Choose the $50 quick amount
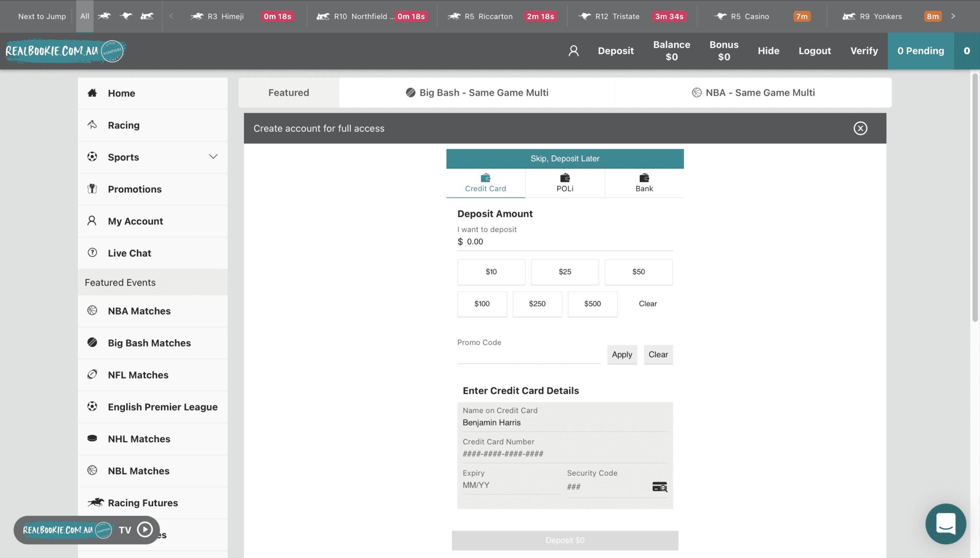Screen dimensions: 980x558 (x=638, y=272)
